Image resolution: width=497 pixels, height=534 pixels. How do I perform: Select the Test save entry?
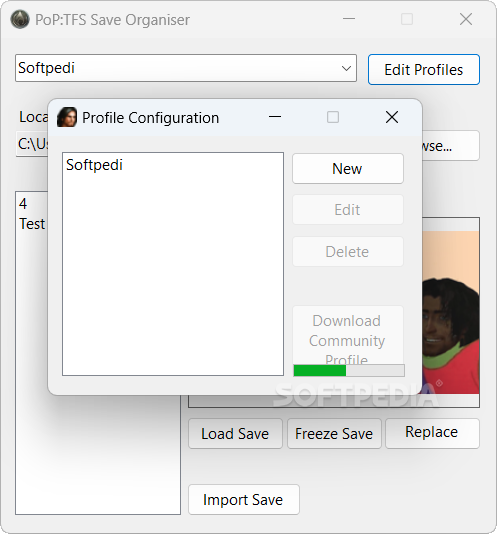point(32,224)
